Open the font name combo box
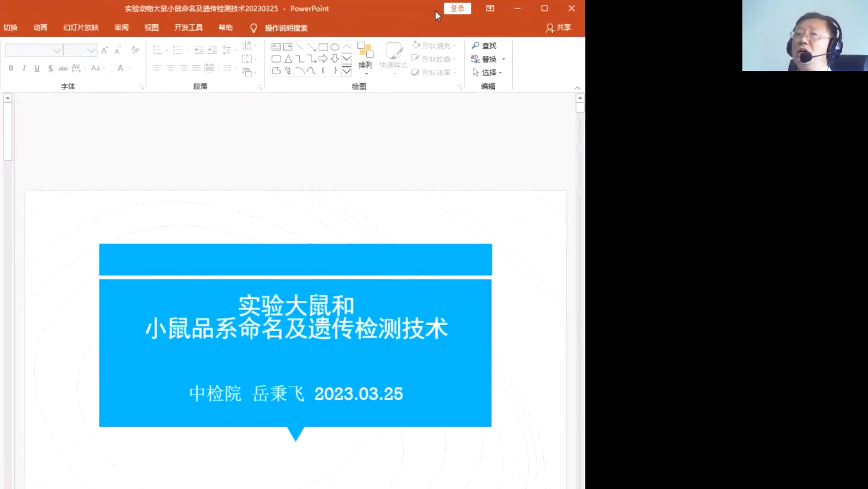868x489 pixels. 34,51
